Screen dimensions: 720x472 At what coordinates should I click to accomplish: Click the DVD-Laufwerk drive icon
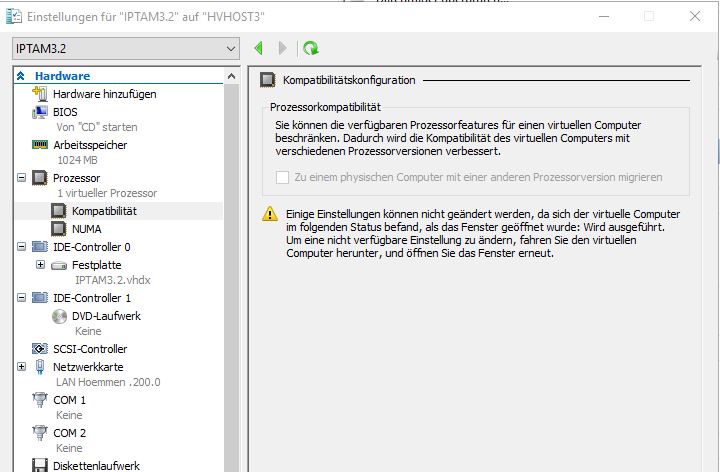[x=59, y=316]
